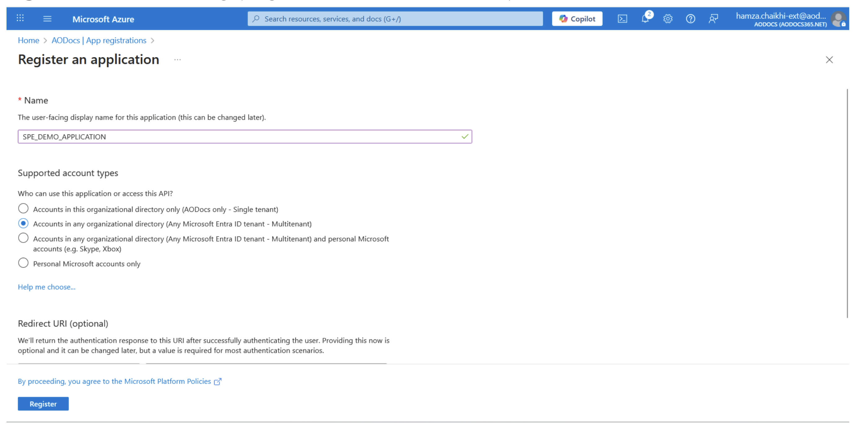Click the Redirect URI (optional) heading
Image resolution: width=868 pixels, height=425 pixels.
63,324
